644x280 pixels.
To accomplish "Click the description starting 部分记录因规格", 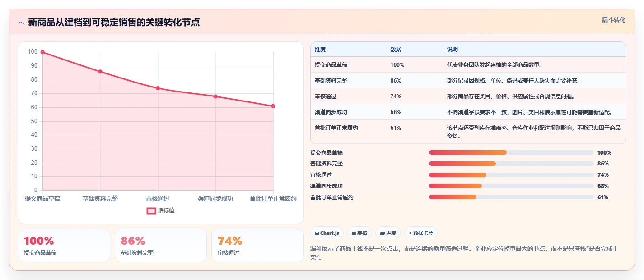I will 513,81.
